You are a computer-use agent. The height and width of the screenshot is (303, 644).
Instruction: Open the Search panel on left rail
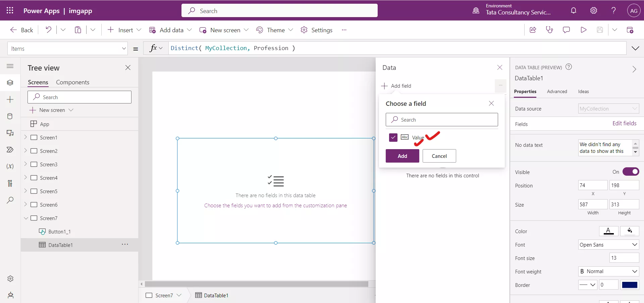(10, 200)
